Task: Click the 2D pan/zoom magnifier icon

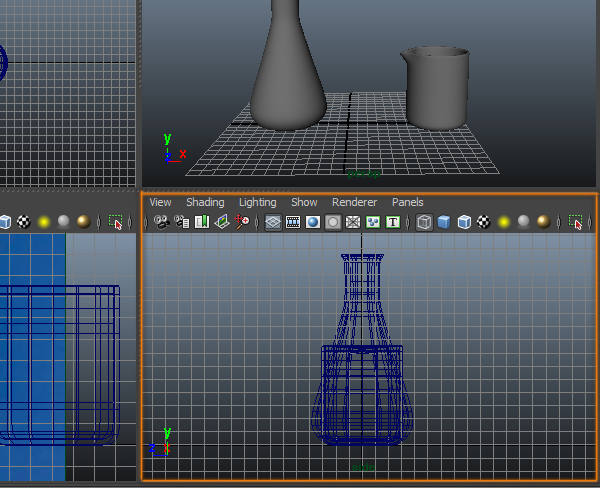Action: [243, 222]
